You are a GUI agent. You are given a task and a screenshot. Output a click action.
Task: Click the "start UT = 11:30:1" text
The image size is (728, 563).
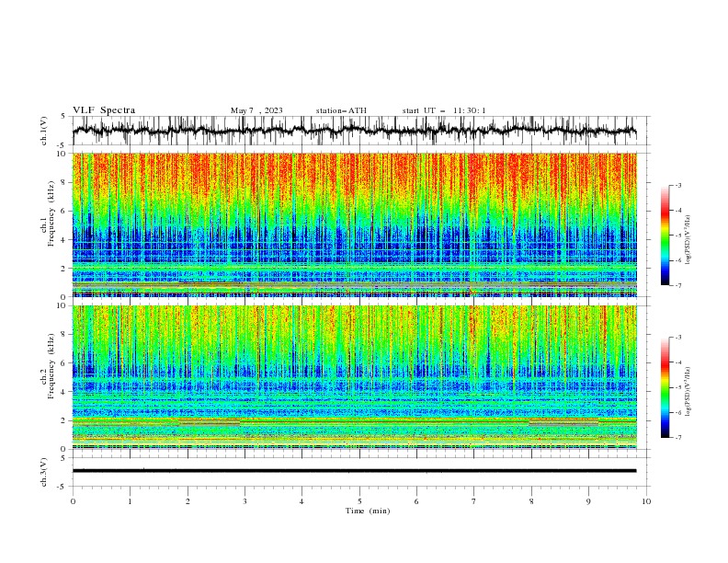[x=444, y=110]
